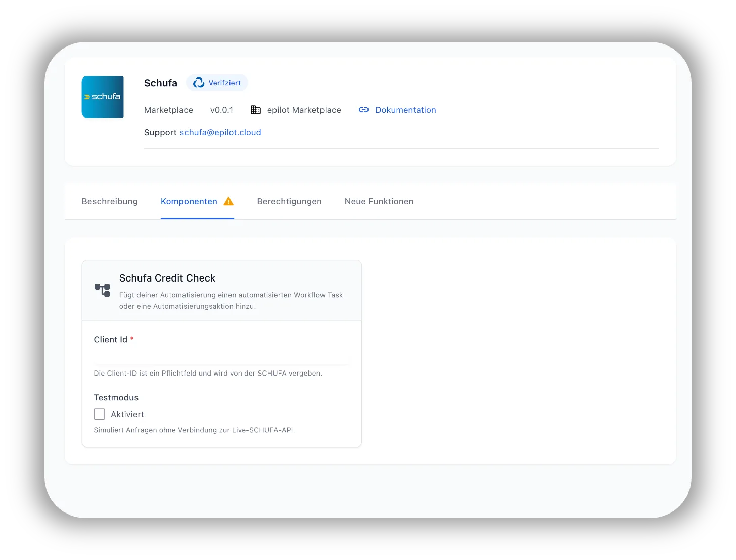Screen dimensions: 736x560
Task: Focus the Client Id input field
Action: tap(222, 356)
